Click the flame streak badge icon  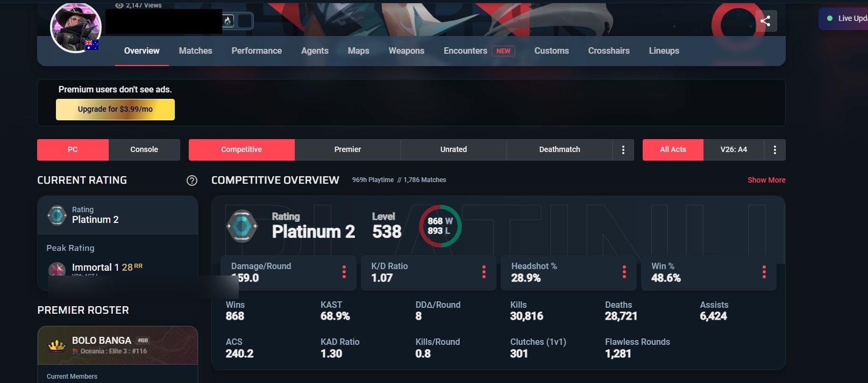[x=228, y=21]
